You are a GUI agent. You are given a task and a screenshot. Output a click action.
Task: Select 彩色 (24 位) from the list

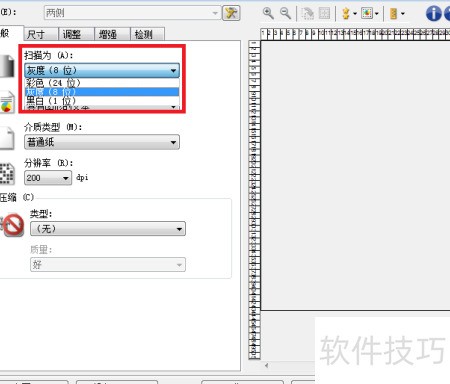[102, 83]
